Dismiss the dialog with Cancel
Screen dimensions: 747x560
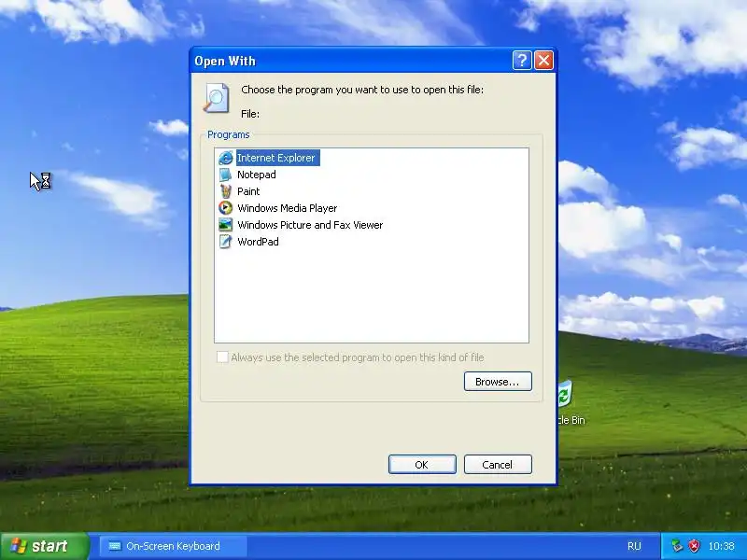click(x=498, y=464)
